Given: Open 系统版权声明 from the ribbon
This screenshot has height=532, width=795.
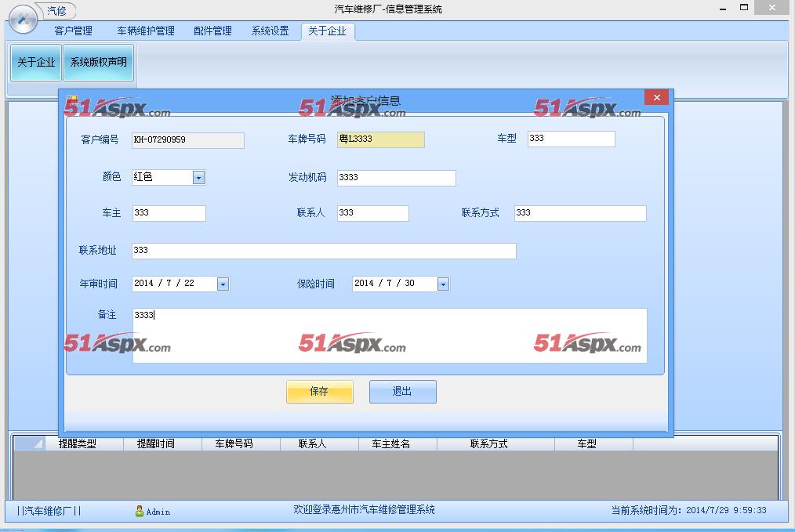Looking at the screenshot, I should tap(98, 63).
